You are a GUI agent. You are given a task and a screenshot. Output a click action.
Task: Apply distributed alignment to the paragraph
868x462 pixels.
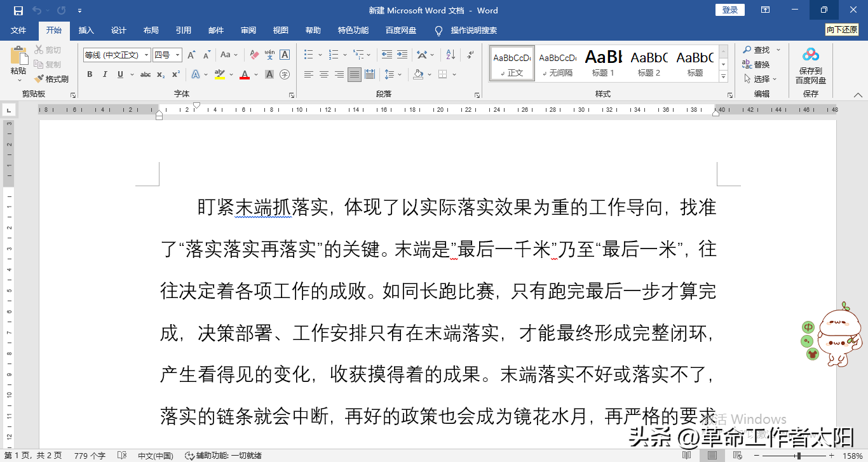click(x=370, y=74)
